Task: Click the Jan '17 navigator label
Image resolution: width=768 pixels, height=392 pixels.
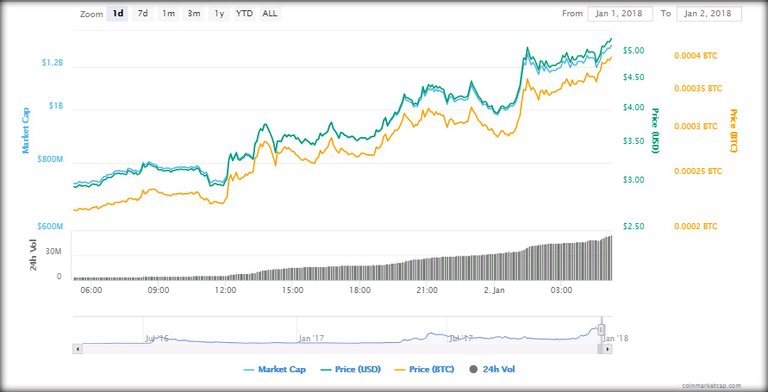Action: 311,338
